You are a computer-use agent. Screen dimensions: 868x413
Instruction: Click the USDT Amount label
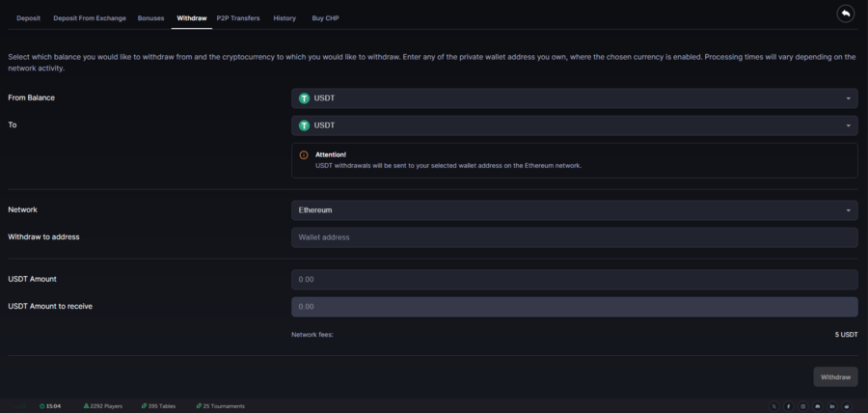32,279
